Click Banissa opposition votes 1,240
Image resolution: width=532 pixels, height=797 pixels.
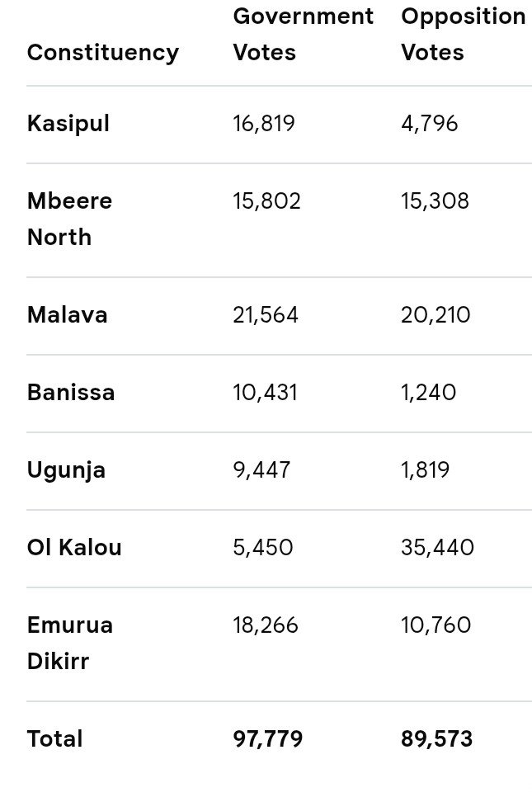pyautogui.click(x=428, y=393)
